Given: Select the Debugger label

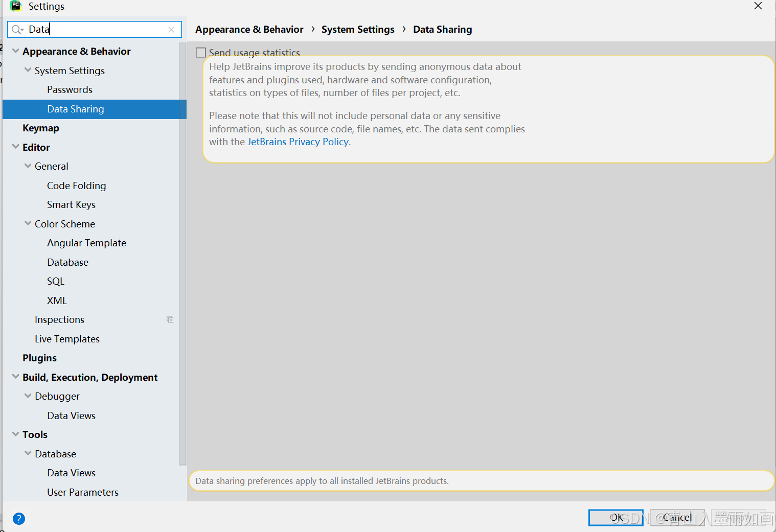Looking at the screenshot, I should (x=57, y=397).
